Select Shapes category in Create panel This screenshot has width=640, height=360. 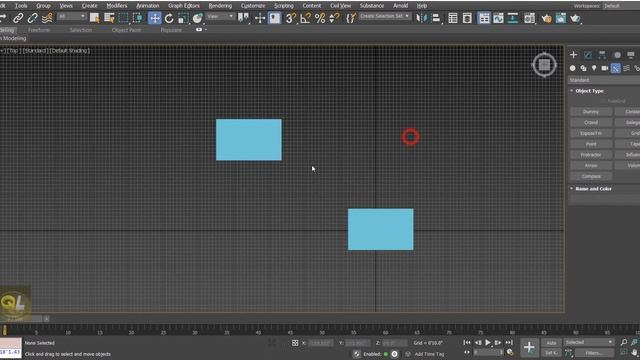(583, 68)
